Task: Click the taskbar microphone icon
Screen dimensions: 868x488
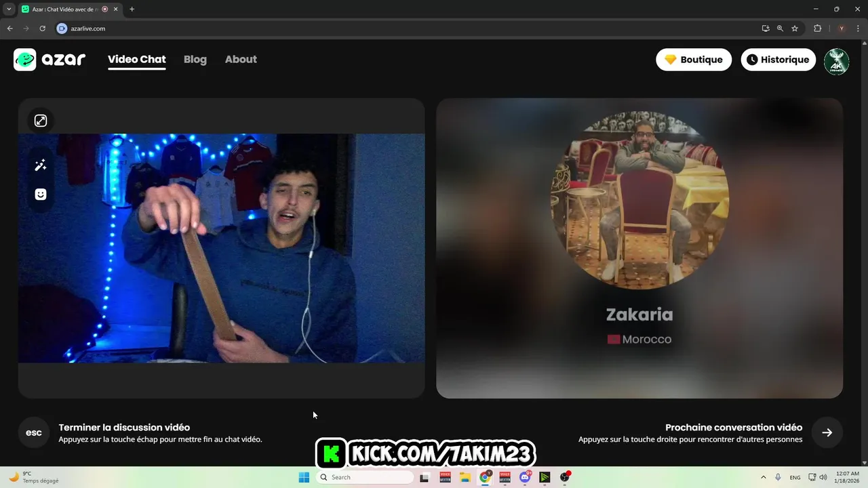Action: [x=778, y=477]
